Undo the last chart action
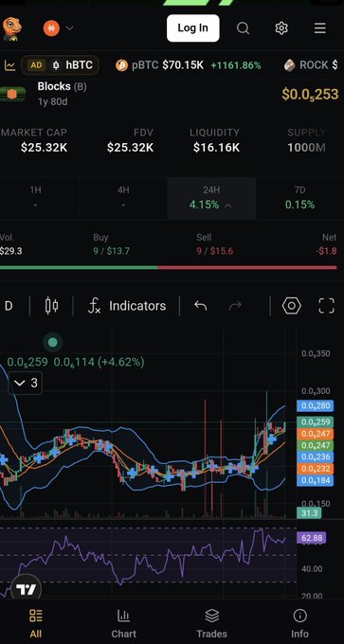The image size is (344, 644). (200, 306)
